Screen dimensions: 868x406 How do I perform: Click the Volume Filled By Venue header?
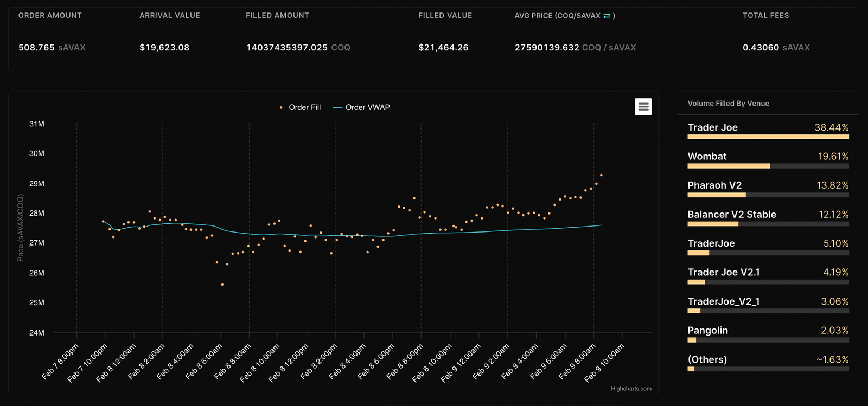(729, 104)
